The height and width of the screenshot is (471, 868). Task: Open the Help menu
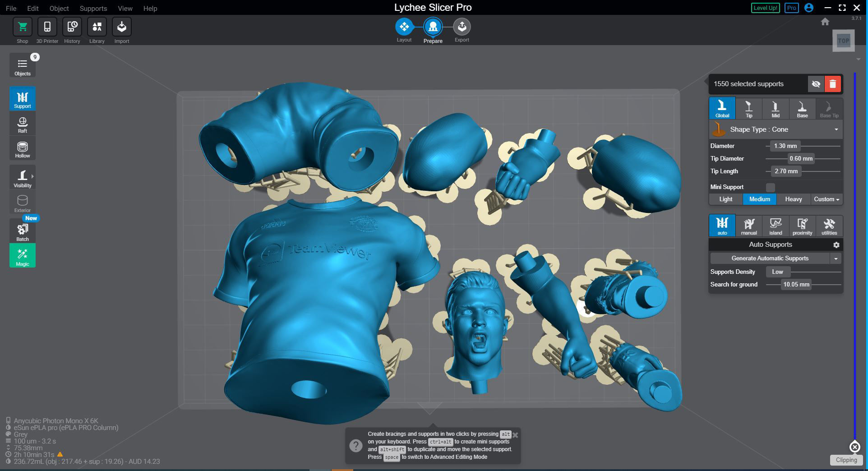point(150,8)
